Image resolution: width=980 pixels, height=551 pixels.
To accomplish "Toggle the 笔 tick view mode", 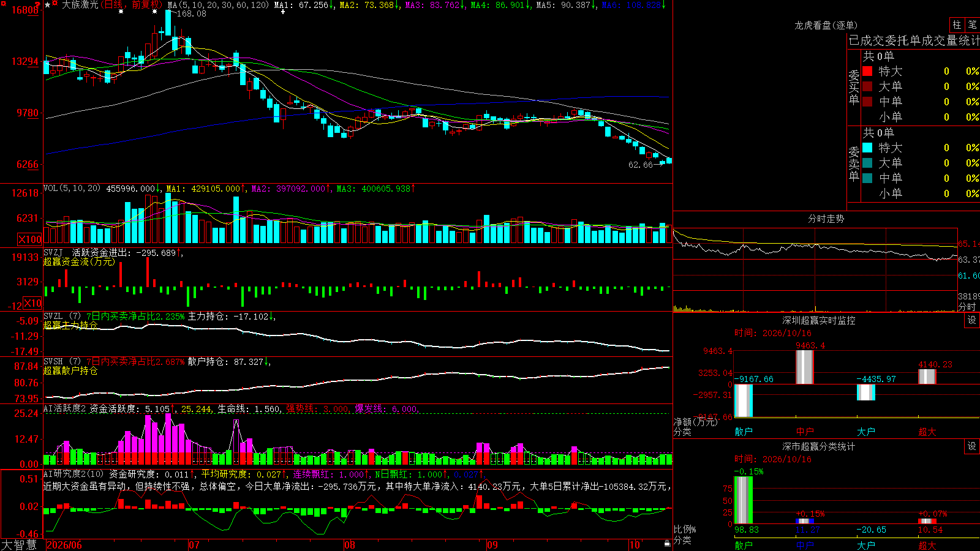I will 972,25.
